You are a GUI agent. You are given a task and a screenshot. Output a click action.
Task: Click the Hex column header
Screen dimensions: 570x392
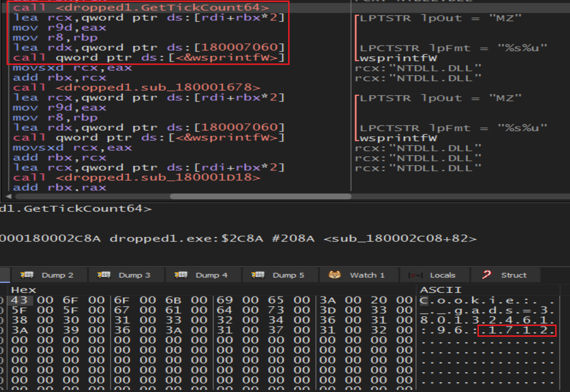point(23,290)
